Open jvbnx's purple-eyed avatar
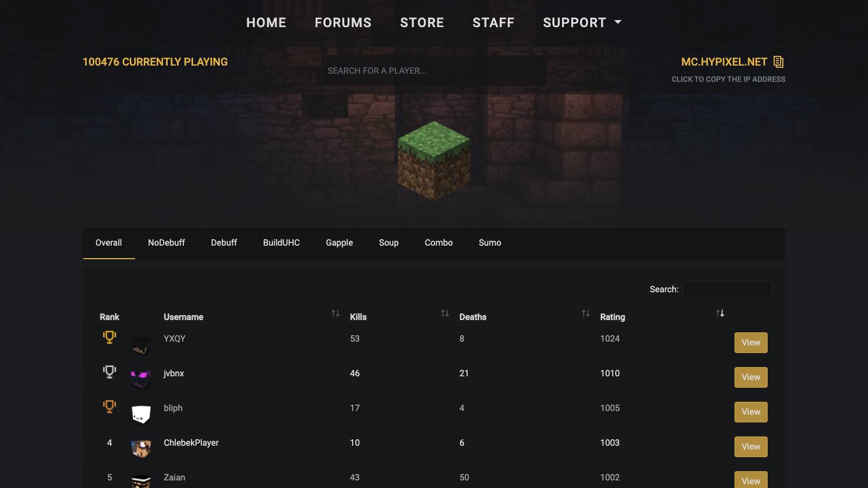Screen dimensions: 868x488 pyautogui.click(x=141, y=380)
